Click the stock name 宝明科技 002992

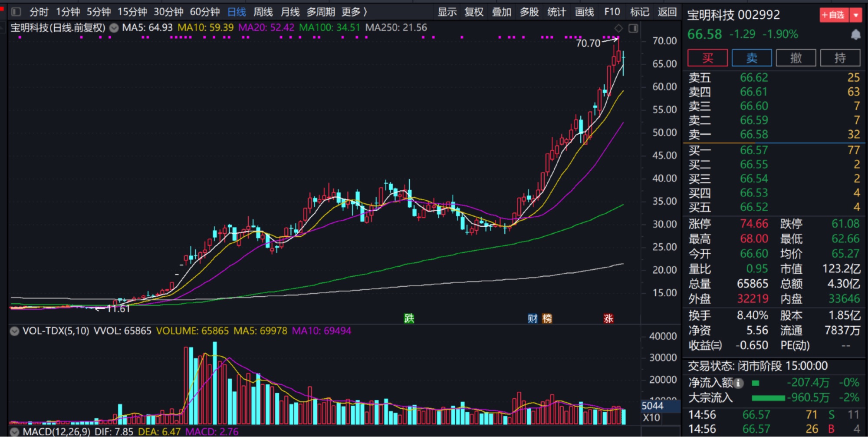pyautogui.click(x=733, y=15)
